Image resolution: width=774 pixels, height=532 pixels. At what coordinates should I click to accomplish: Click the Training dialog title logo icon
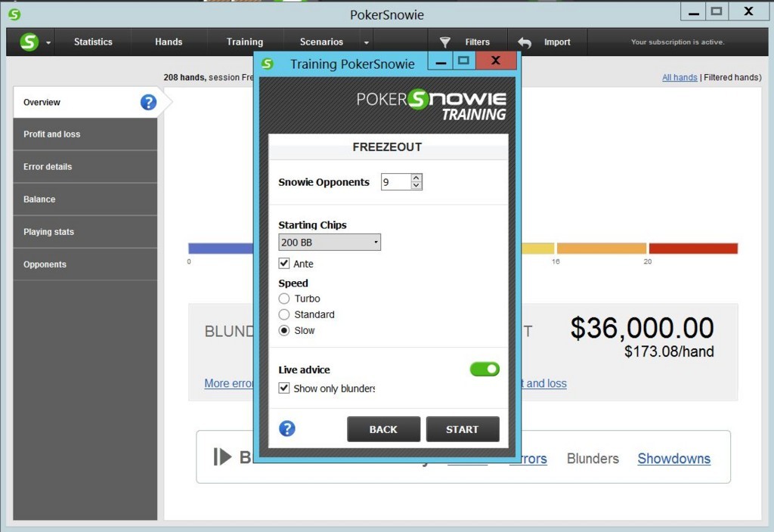coord(267,63)
